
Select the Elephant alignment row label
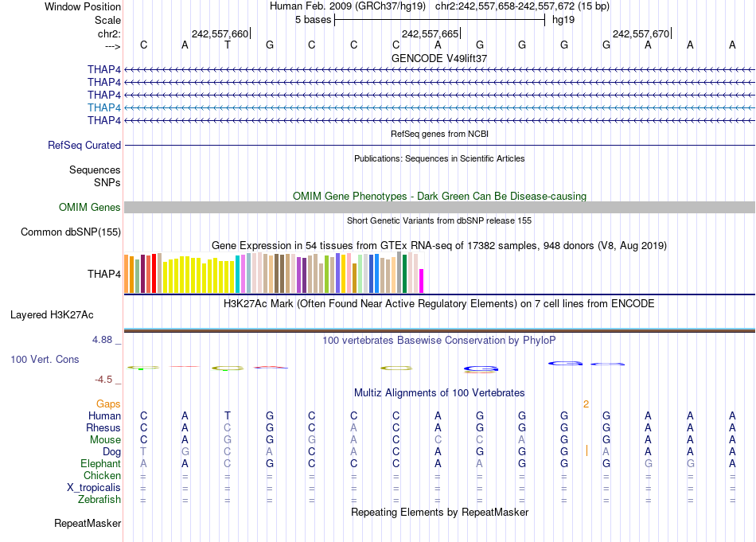pyautogui.click(x=100, y=464)
